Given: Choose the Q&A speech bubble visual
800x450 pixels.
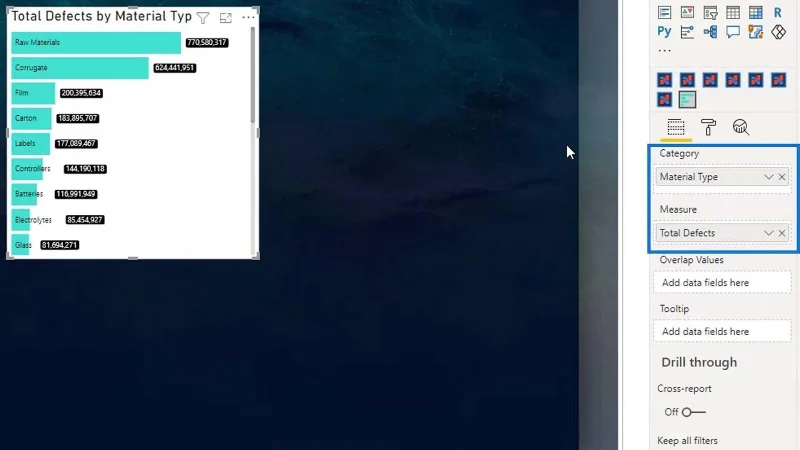Looking at the screenshot, I should pos(733,32).
